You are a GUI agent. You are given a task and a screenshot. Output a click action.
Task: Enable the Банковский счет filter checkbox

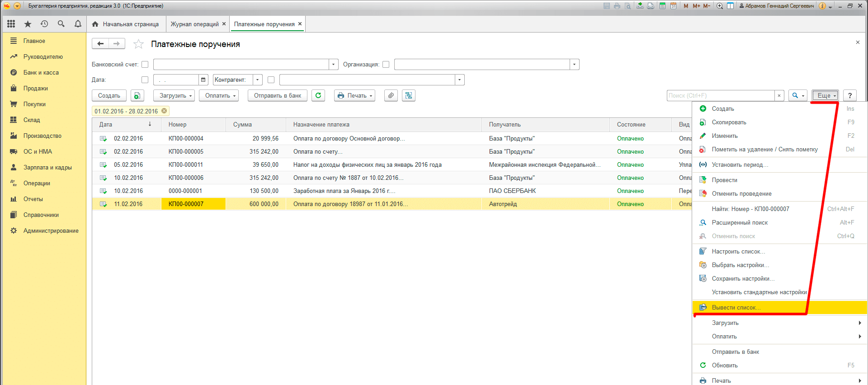point(145,65)
